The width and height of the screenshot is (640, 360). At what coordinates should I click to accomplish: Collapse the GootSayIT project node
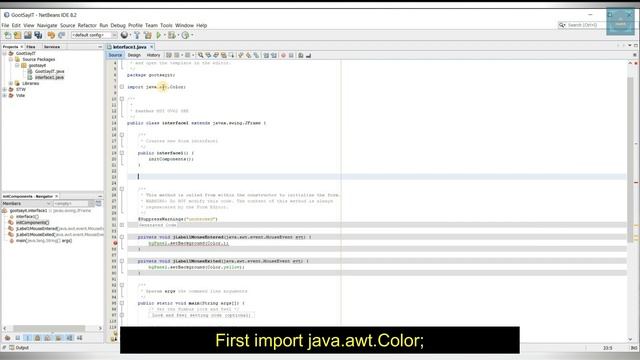[5, 53]
